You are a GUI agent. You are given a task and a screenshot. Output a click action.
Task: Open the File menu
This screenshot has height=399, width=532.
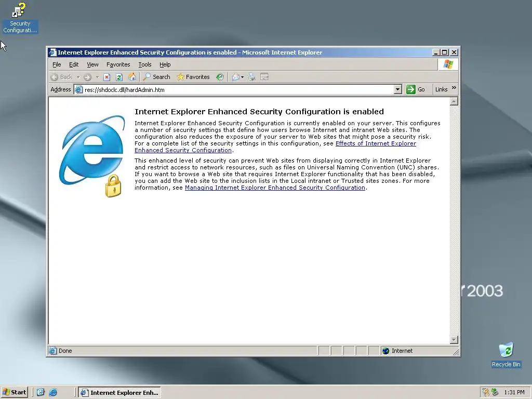click(x=57, y=64)
